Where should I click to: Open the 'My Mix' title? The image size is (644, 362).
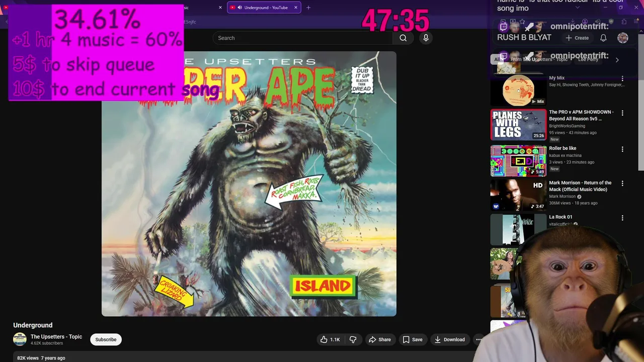coord(556,78)
